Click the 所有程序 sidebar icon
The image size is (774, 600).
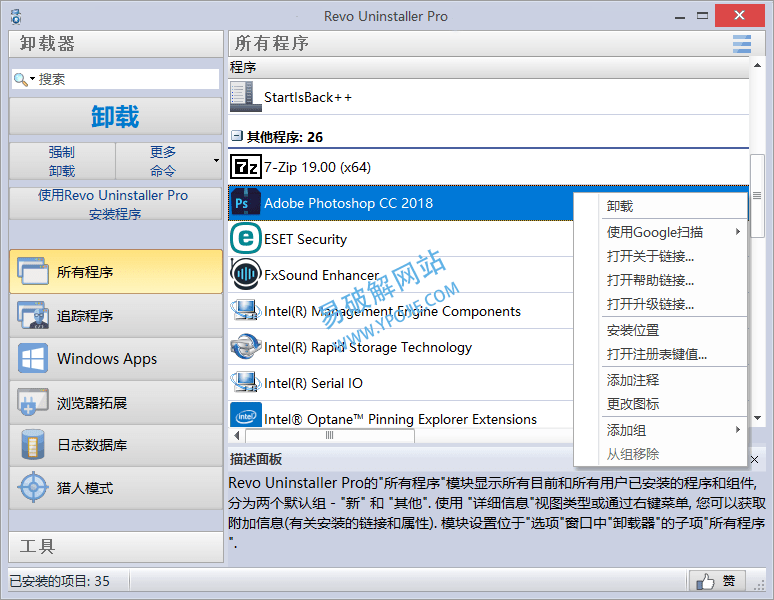coord(33,271)
